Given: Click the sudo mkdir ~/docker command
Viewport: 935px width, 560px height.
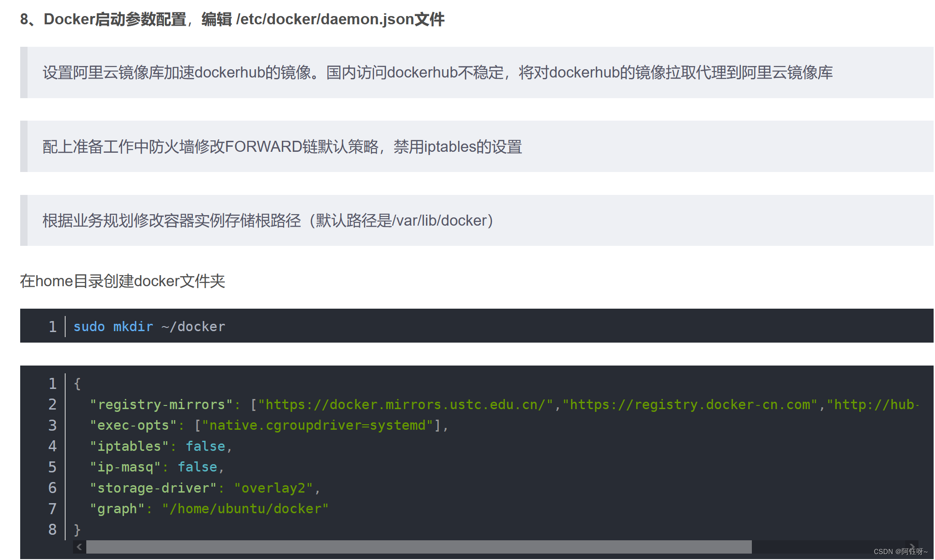Looking at the screenshot, I should [x=149, y=327].
